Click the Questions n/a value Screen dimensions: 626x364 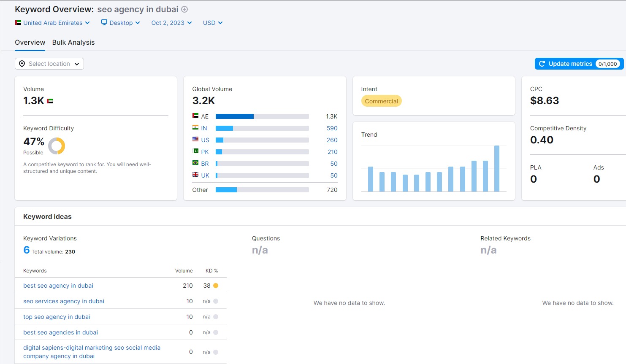260,250
